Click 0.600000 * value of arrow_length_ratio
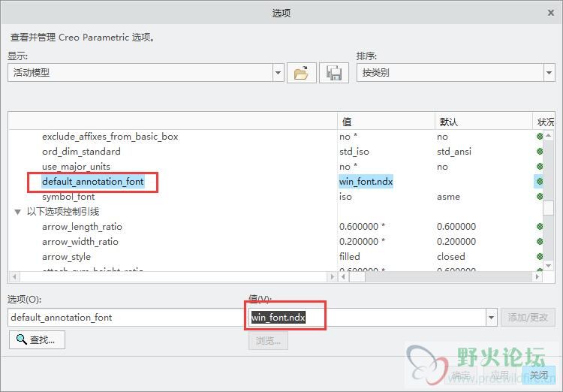This screenshot has height=392, width=563. pyautogui.click(x=362, y=227)
